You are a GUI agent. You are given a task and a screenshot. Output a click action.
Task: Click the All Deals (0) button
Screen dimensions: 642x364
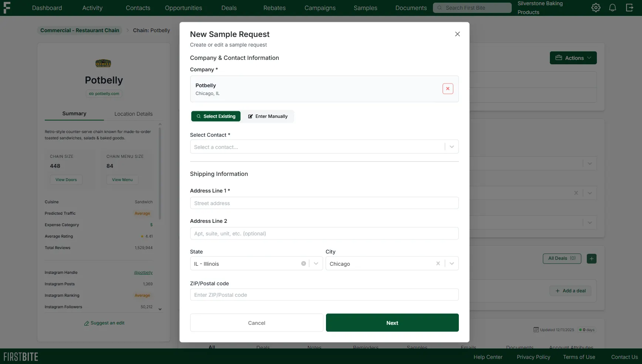click(x=562, y=258)
